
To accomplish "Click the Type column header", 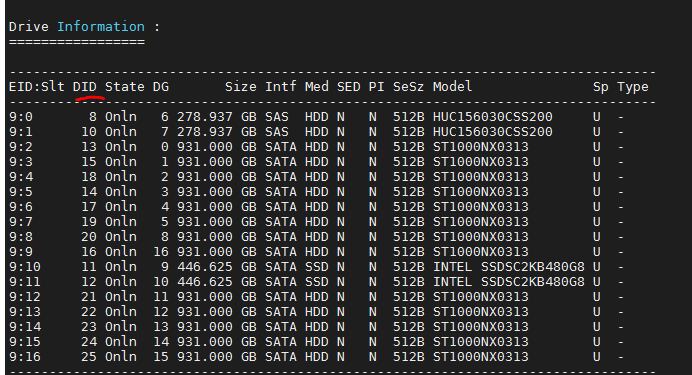I will point(633,87).
